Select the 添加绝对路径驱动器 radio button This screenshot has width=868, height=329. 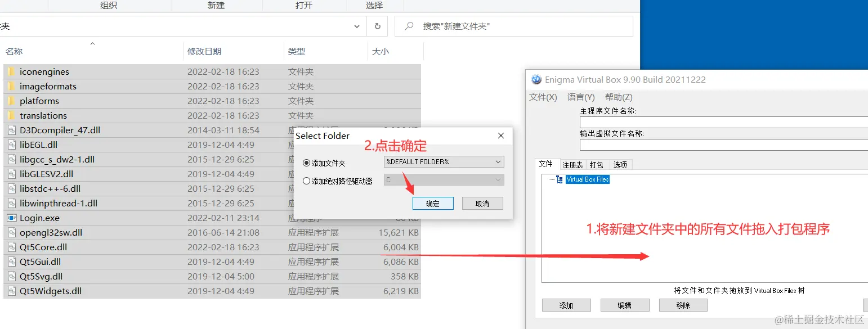306,181
